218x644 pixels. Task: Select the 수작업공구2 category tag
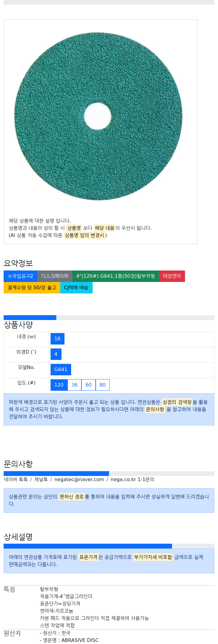point(20,276)
